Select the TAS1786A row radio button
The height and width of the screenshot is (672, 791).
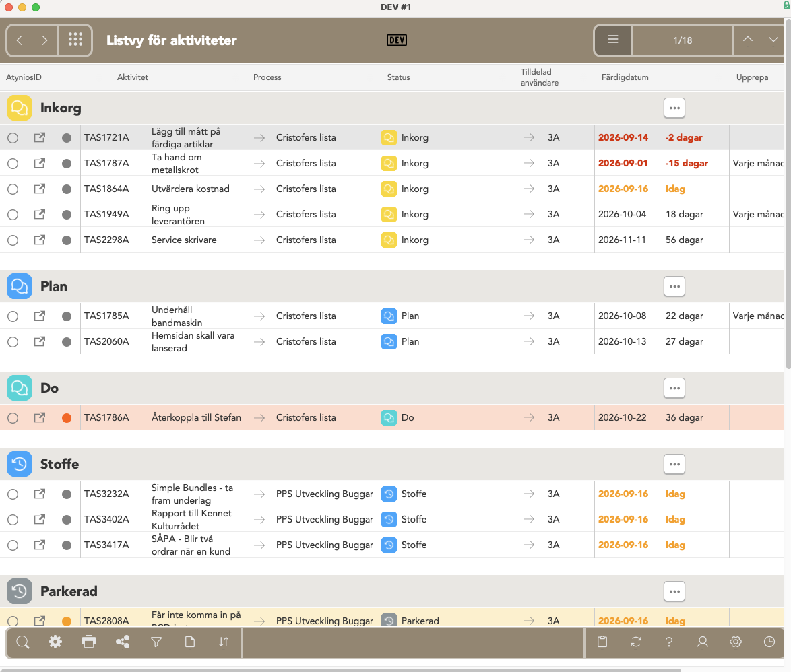tap(13, 418)
